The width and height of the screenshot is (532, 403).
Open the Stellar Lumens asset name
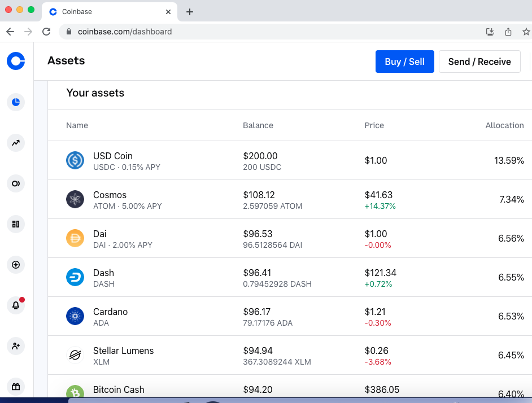[124, 351]
